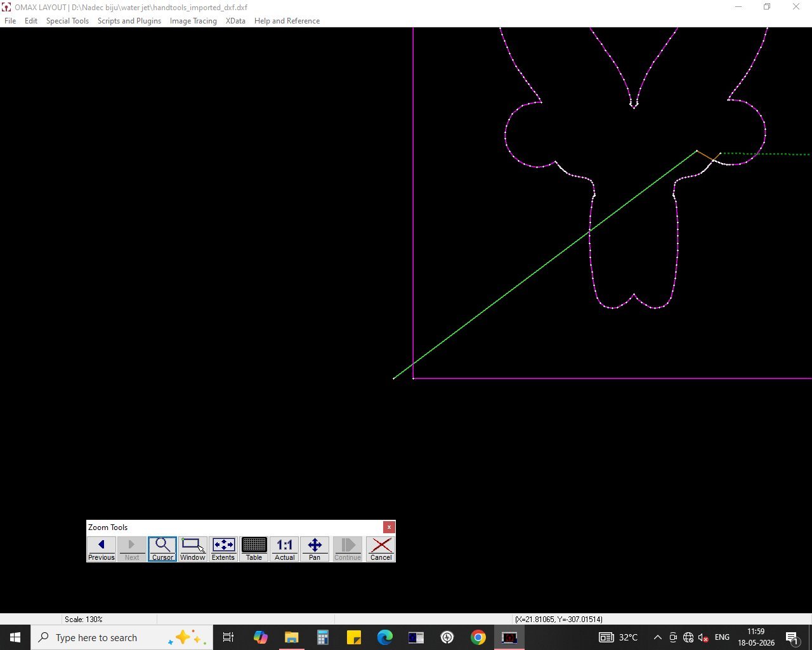The image size is (812, 650).
Task: Click the ENG language indicator
Action: [x=722, y=637]
